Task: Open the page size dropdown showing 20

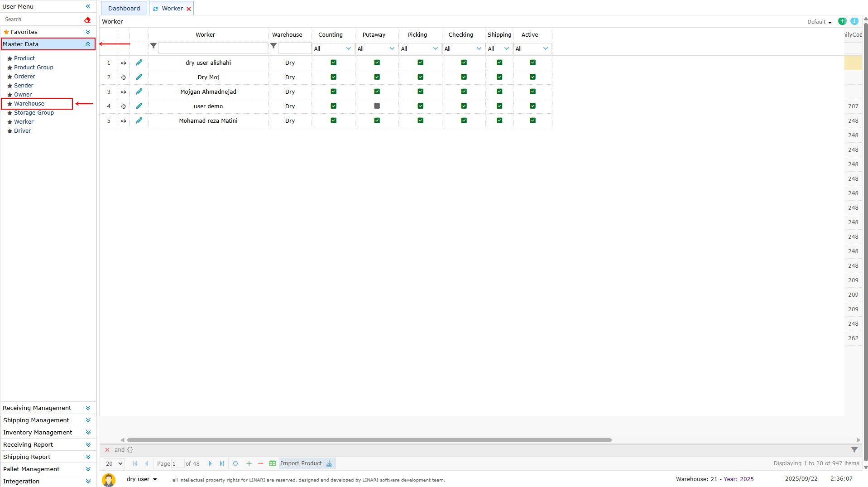Action: [x=114, y=463]
